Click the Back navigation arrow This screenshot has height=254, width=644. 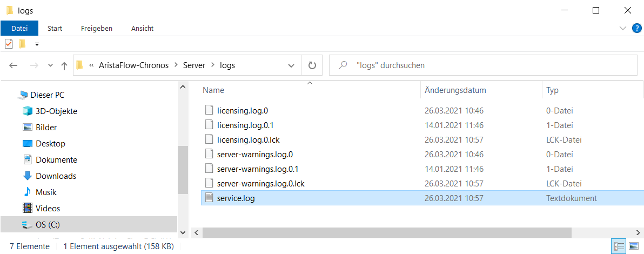click(14, 65)
